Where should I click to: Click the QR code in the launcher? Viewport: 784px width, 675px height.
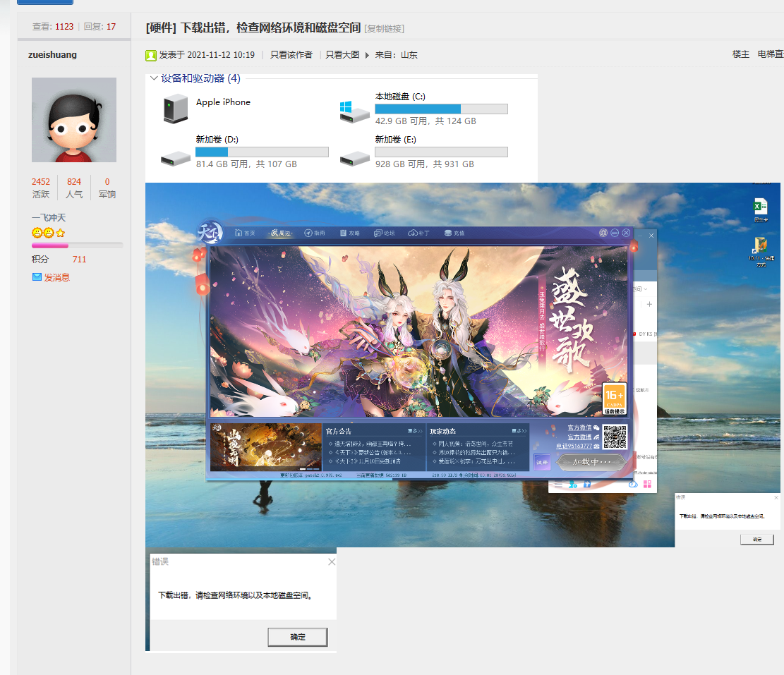(615, 437)
